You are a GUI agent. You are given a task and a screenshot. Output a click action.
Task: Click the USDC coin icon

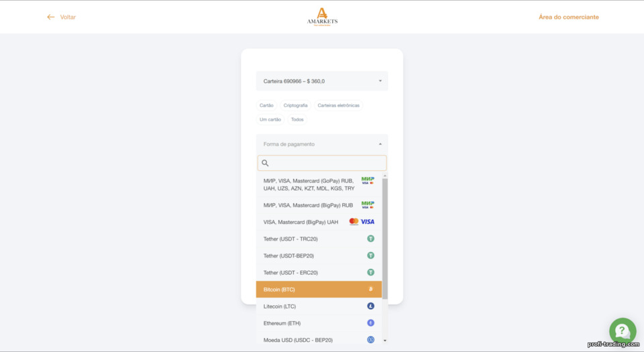pos(370,340)
